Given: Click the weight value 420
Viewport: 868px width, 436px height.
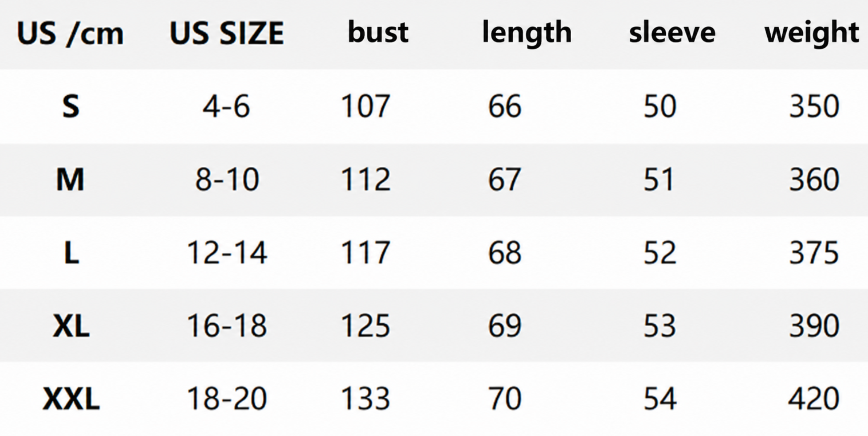Looking at the screenshot, I should pos(814,399).
